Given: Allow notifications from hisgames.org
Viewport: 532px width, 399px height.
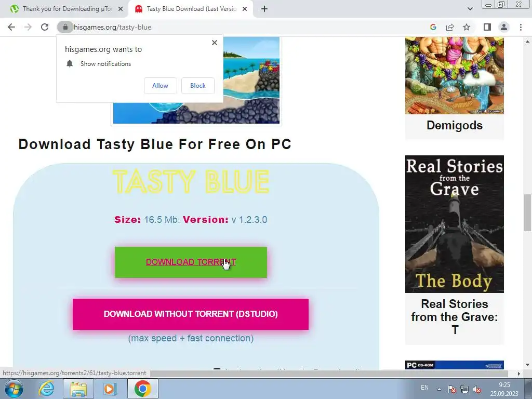Looking at the screenshot, I should [160, 86].
